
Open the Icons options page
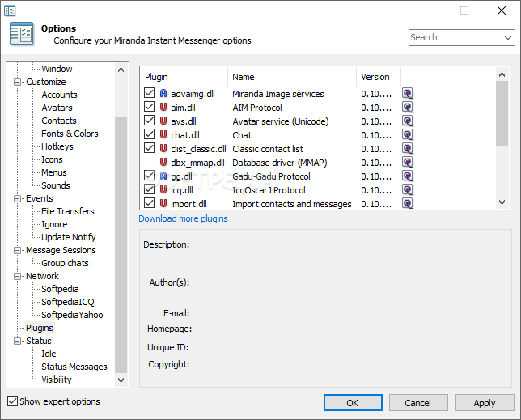[x=52, y=159]
